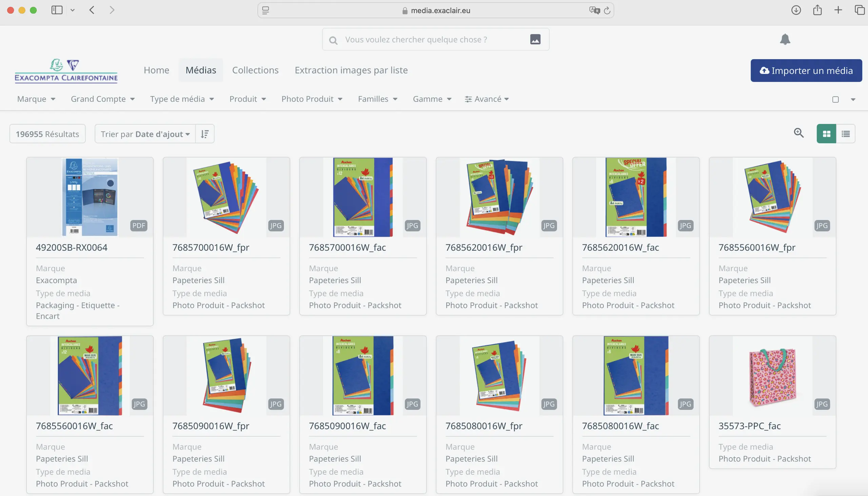Go to the Collections tab
The width and height of the screenshot is (868, 496).
255,70
